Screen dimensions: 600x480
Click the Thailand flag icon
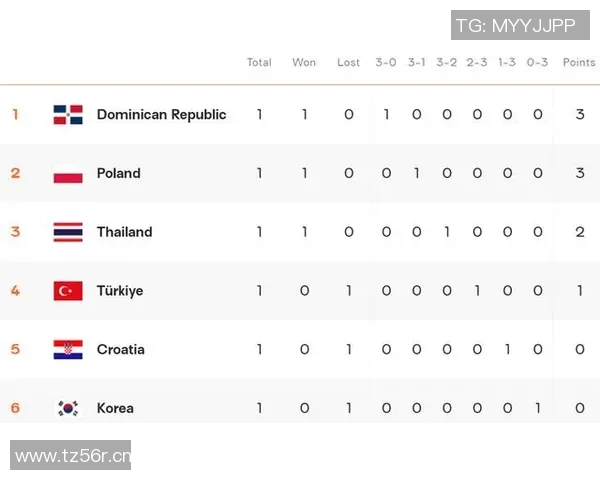[x=68, y=232]
